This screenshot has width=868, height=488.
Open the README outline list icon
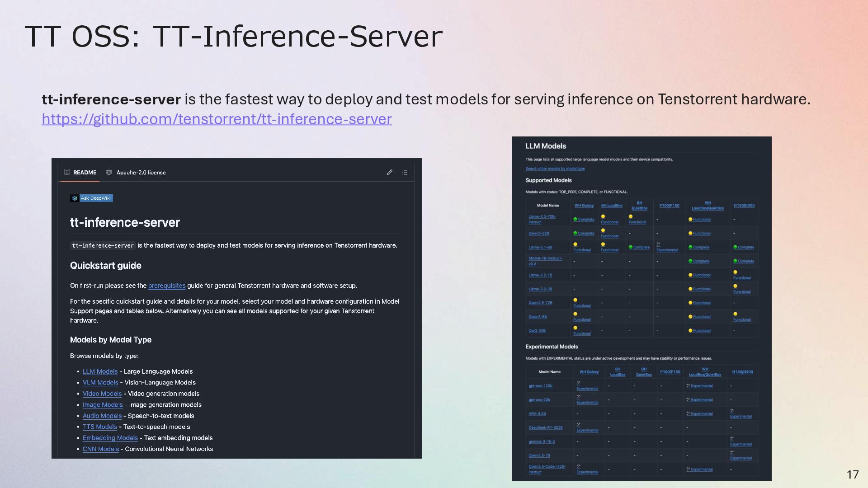tap(405, 172)
